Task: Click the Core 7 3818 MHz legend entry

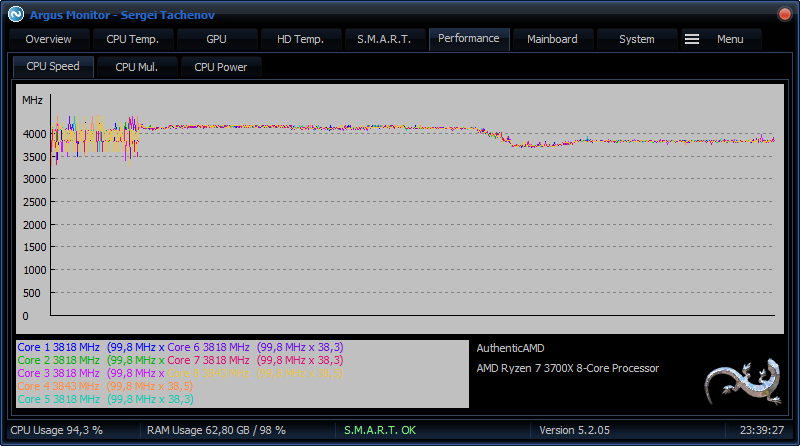Action: (208, 360)
